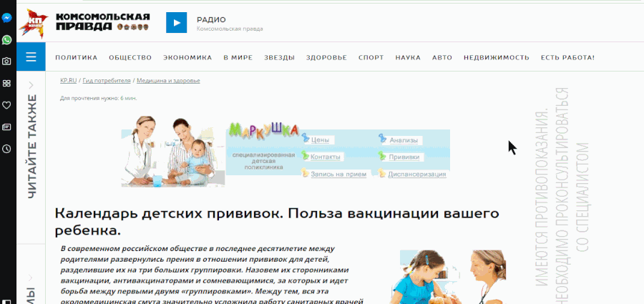
Task: Click the reading time 6 мин. text
Action: (129, 99)
